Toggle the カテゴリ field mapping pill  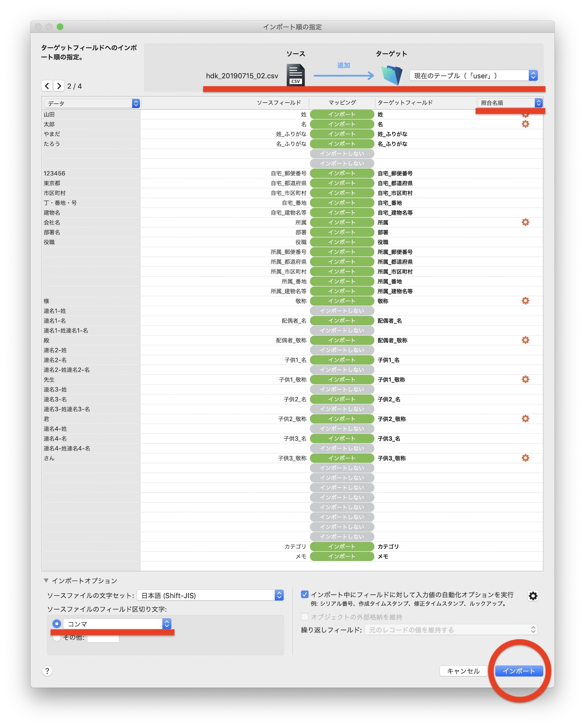point(342,546)
